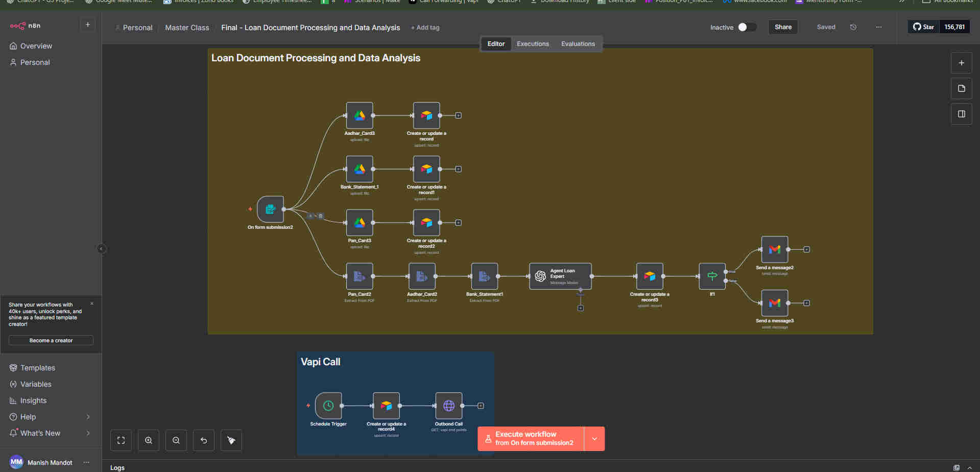980x472 pixels.
Task: Zoom out of the canvas
Action: tap(176, 440)
